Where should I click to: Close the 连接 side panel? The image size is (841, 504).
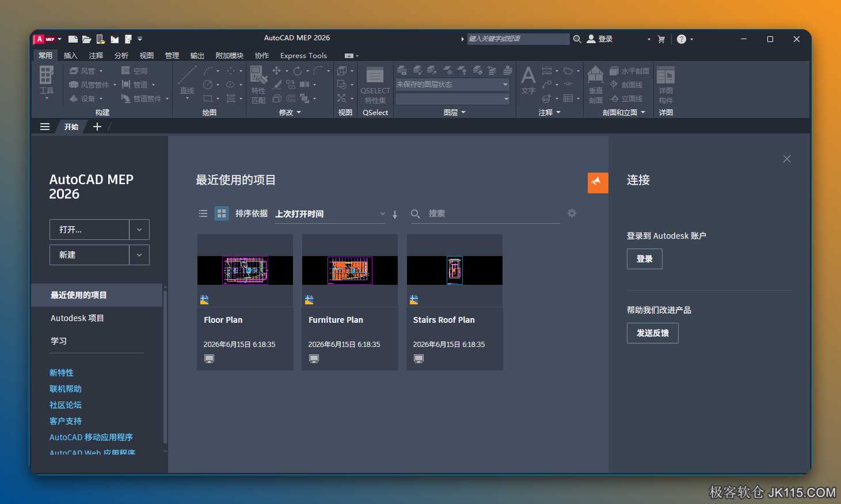(787, 159)
